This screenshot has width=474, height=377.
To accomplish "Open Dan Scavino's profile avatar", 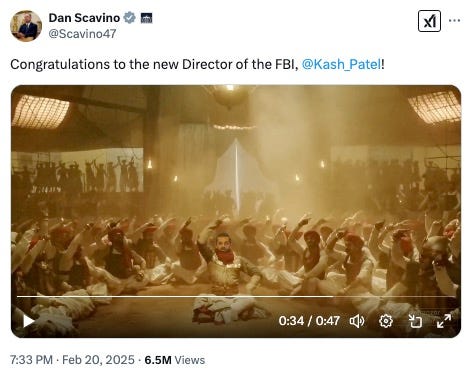I will (x=26, y=26).
